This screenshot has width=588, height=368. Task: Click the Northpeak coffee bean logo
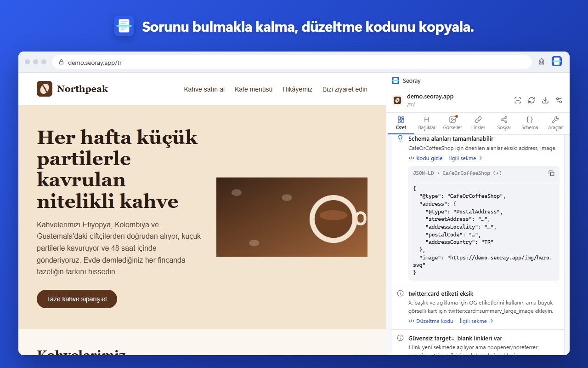coord(45,89)
